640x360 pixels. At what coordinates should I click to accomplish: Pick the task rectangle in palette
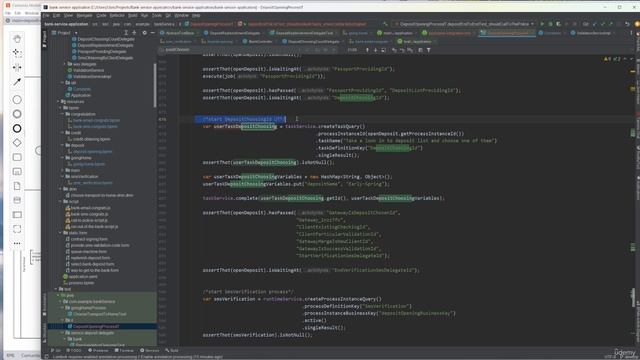17,157
